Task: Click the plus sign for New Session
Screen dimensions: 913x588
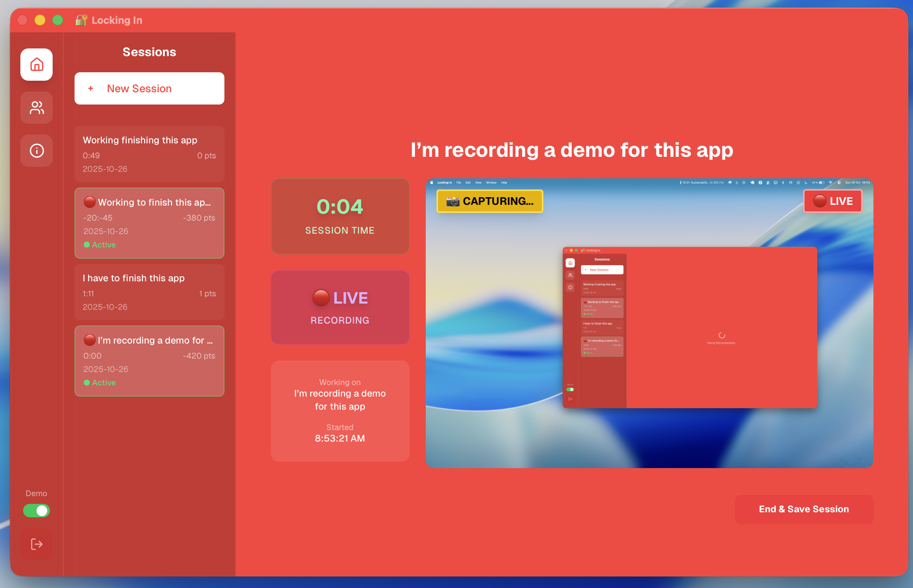Action: click(x=91, y=88)
